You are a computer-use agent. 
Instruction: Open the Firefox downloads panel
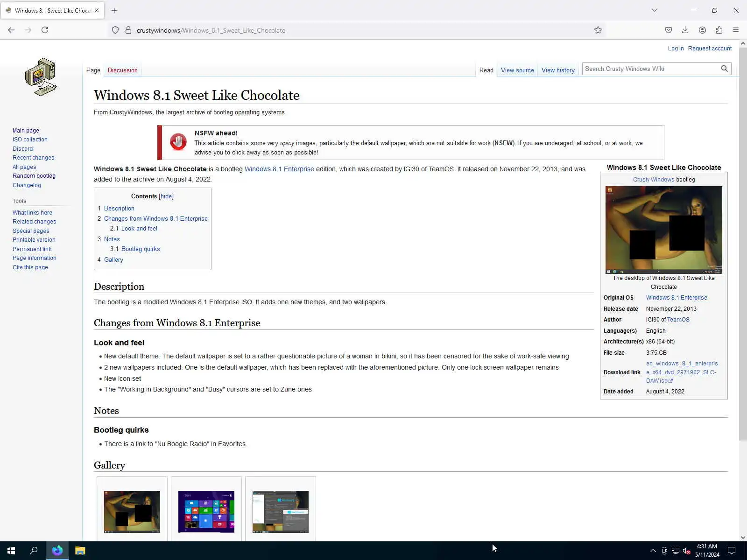pyautogui.click(x=685, y=30)
